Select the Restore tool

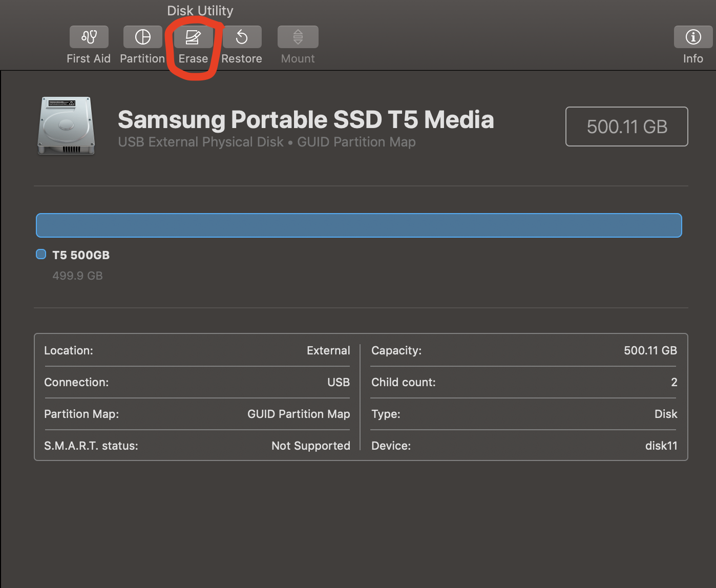242,44
